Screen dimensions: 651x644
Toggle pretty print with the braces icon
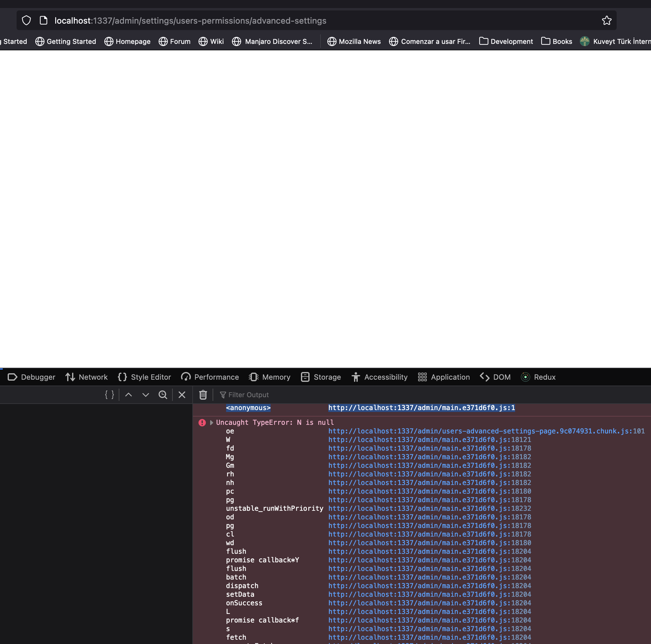pos(109,394)
